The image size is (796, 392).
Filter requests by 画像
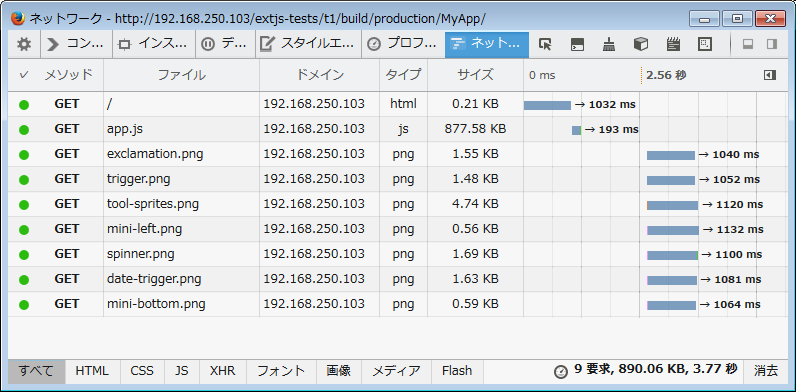[x=339, y=371]
